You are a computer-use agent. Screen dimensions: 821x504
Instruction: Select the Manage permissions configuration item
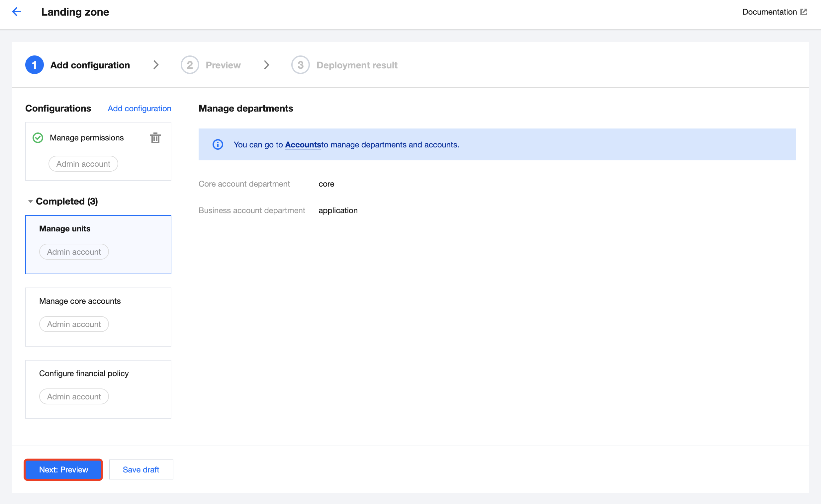87,138
